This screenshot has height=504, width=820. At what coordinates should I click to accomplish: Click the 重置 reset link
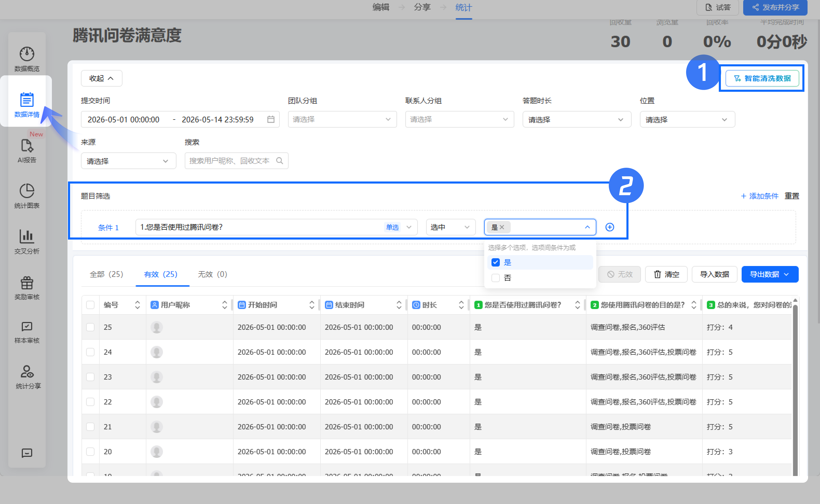pos(792,196)
